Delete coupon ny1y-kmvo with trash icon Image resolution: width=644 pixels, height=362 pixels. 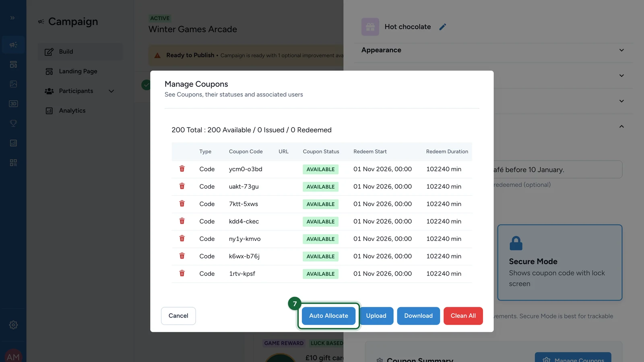pyautogui.click(x=182, y=238)
